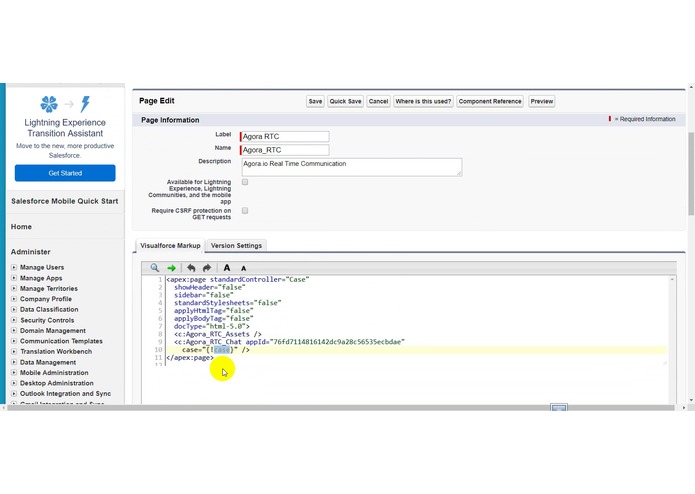Click the Agora_RTC_Chat appId code line
This screenshot has height=494, width=695.
[289, 342]
